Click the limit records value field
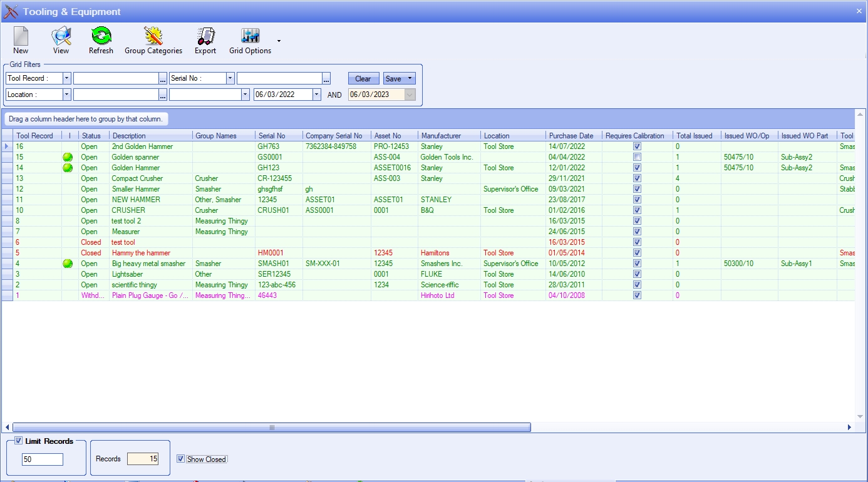This screenshot has width=868, height=482. pyautogui.click(x=43, y=459)
